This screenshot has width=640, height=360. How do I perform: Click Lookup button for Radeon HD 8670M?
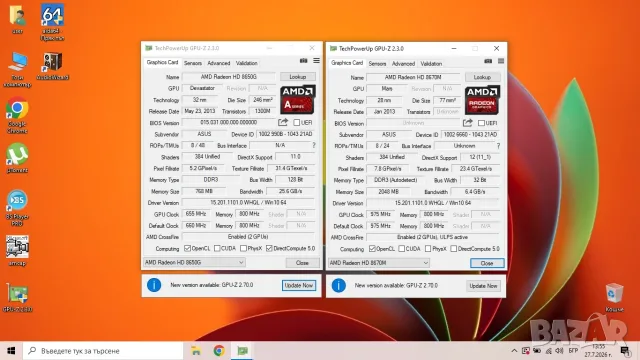click(x=482, y=77)
